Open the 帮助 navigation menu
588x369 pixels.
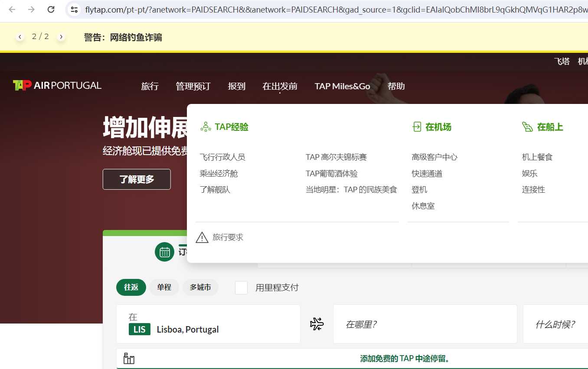[396, 86]
